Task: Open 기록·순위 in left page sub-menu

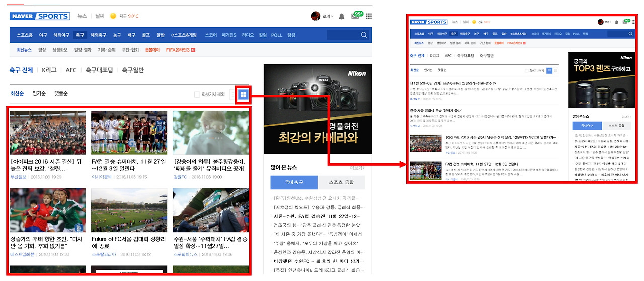Action: (107, 50)
